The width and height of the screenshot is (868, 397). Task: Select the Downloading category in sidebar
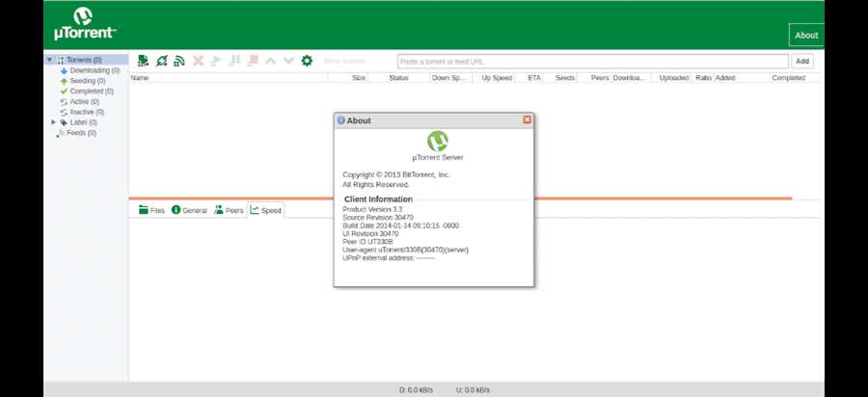click(x=94, y=70)
